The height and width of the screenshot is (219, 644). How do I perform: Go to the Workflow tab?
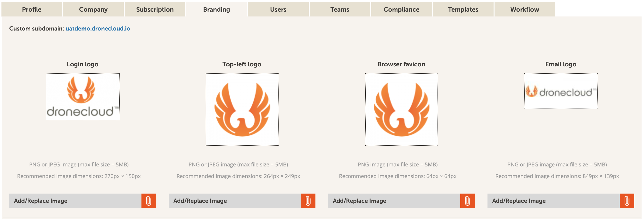point(525,9)
